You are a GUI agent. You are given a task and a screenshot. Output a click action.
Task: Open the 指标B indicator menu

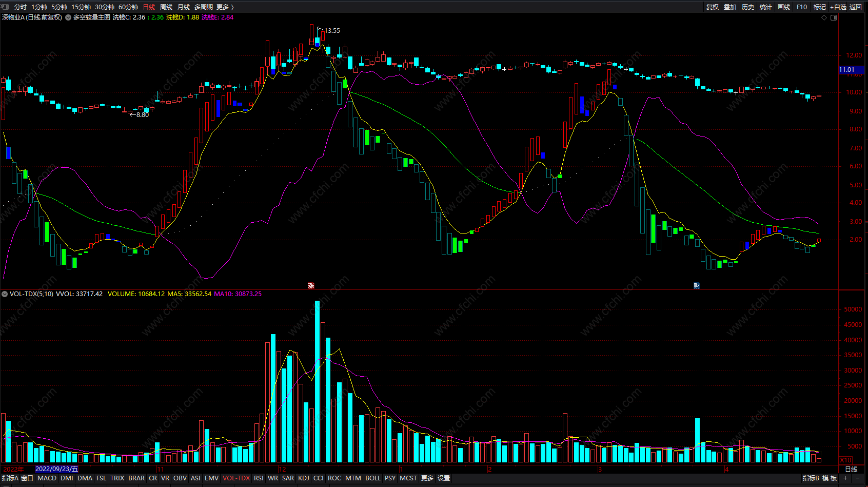811,478
